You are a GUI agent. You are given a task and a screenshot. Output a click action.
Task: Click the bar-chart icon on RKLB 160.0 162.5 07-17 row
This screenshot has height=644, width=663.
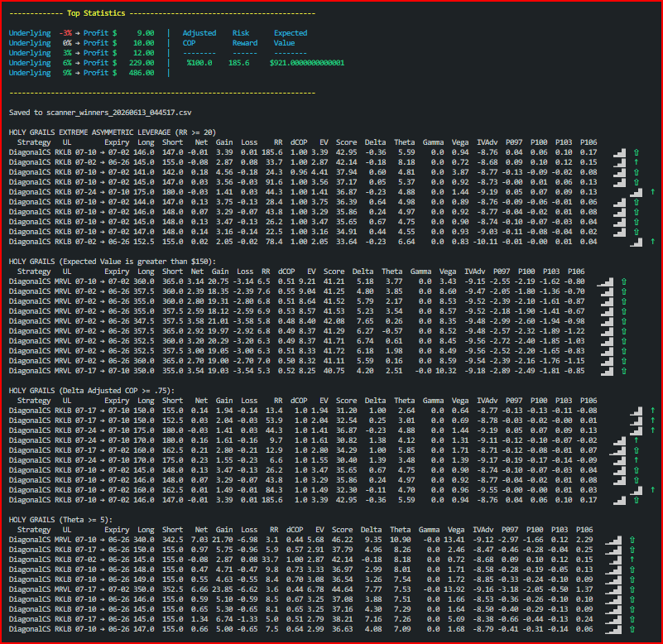pos(617,450)
